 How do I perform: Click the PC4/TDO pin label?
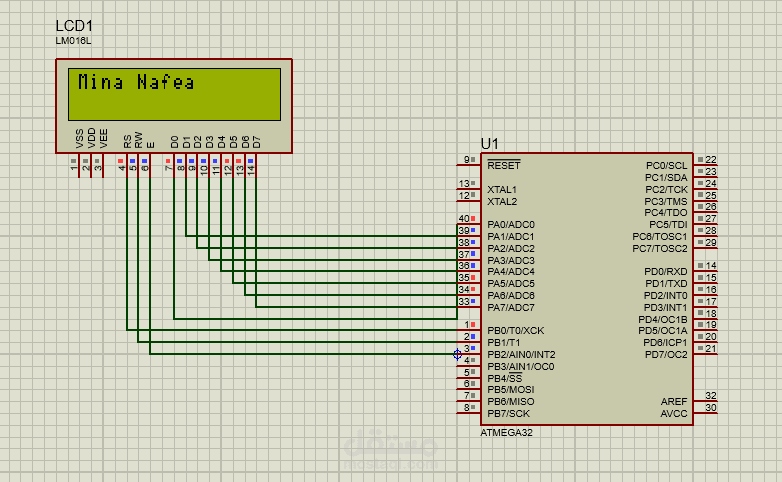pyautogui.click(x=666, y=213)
